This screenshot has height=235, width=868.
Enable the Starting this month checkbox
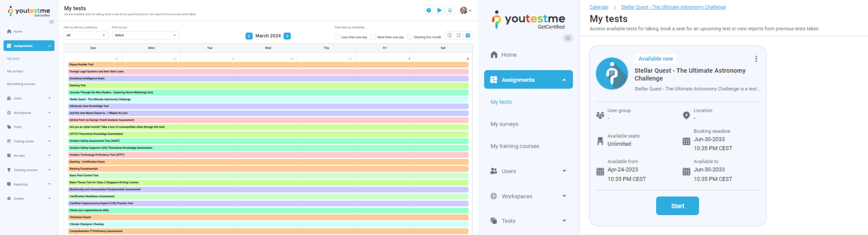(x=410, y=37)
